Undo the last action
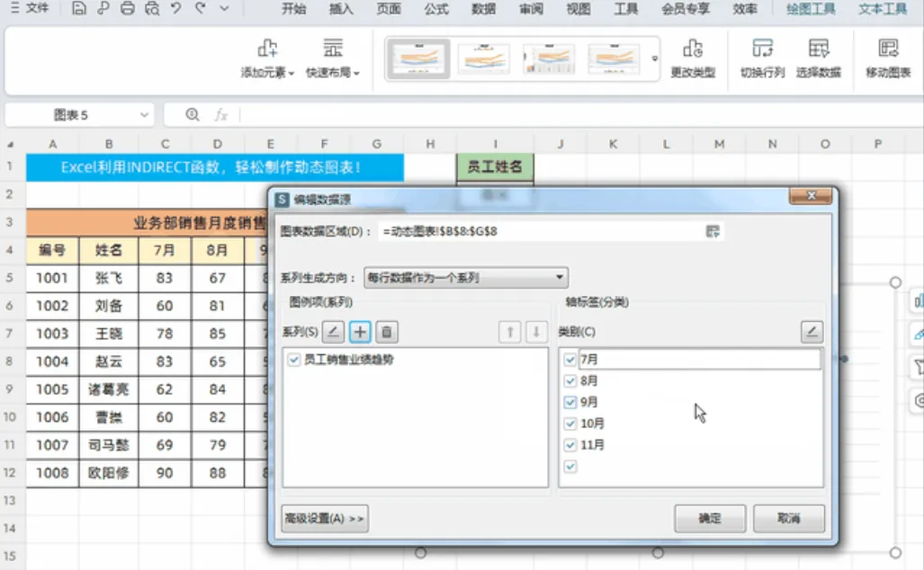Image resolution: width=924 pixels, height=570 pixels. click(x=175, y=8)
